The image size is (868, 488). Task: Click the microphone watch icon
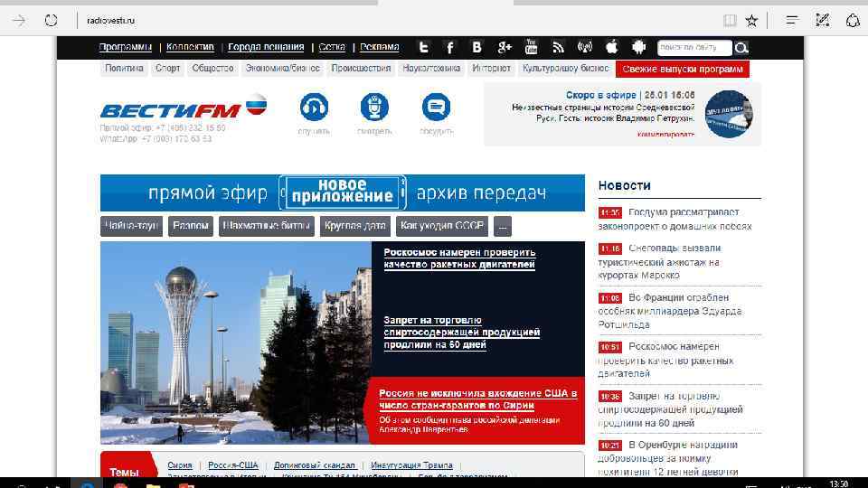pyautogui.click(x=374, y=107)
